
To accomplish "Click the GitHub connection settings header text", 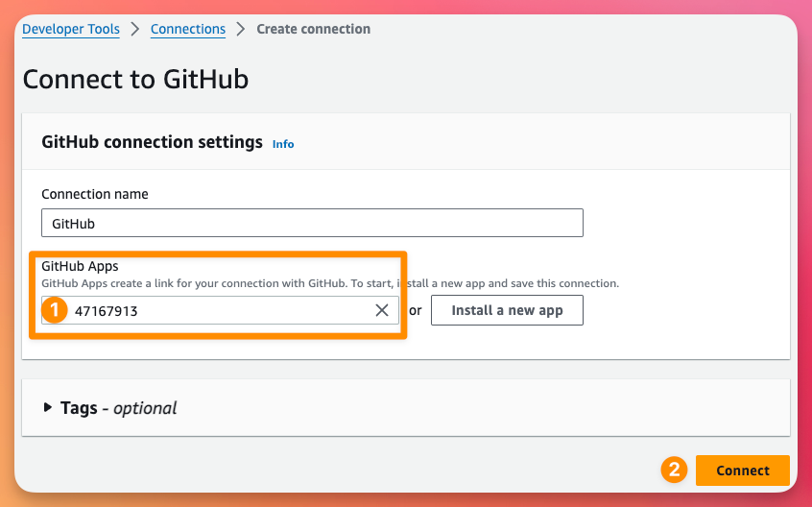I will point(153,142).
